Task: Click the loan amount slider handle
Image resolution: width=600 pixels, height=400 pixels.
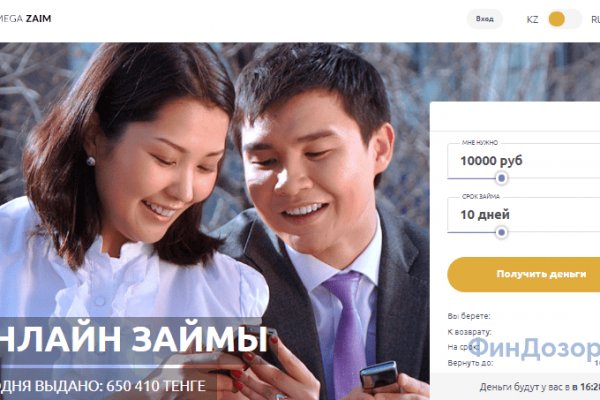Action: coord(502,178)
